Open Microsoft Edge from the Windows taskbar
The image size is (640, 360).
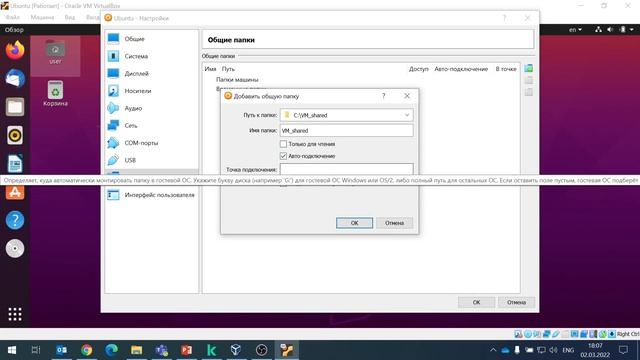111,350
